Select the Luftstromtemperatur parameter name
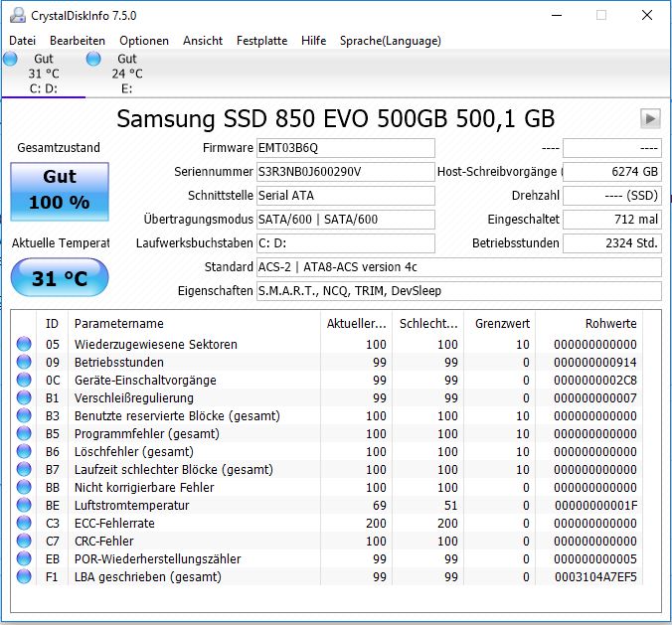This screenshot has height=625, width=672. 131,506
